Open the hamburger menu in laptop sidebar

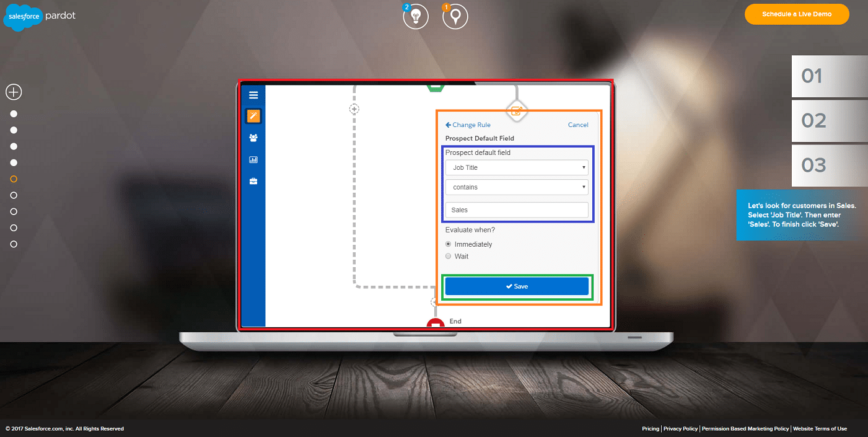(x=253, y=95)
